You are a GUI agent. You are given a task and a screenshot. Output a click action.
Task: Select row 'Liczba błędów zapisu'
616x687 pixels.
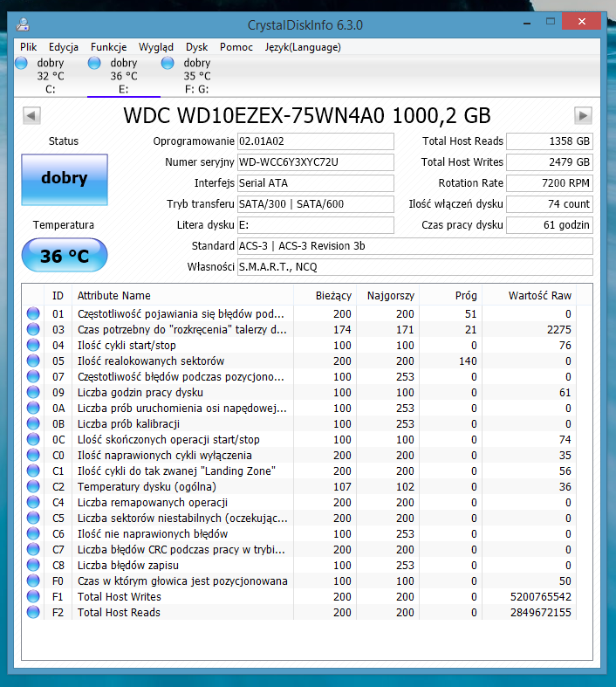pos(299,565)
